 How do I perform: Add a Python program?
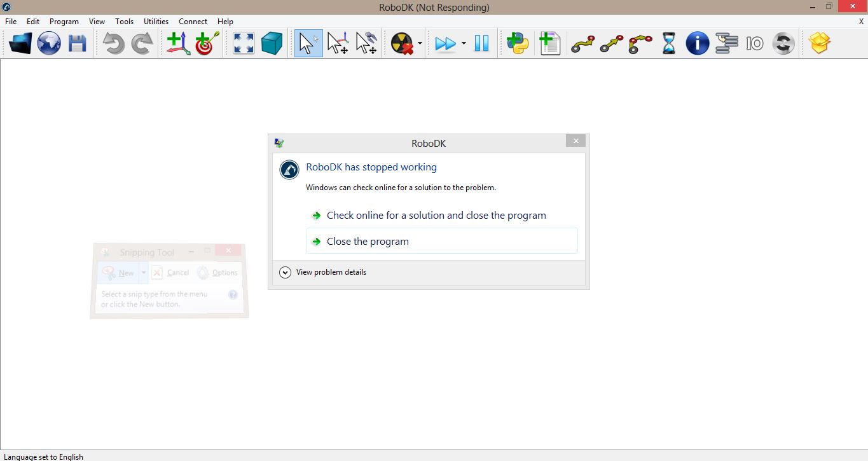pyautogui.click(x=518, y=44)
